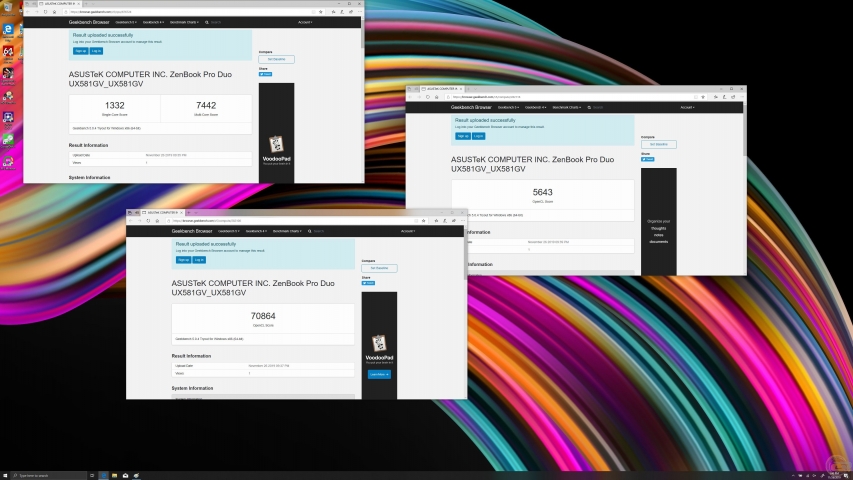Viewport: 853px width, 480px height.
Task: Open the browser settings menu (…) in 1332 score window
Action: [360, 11]
